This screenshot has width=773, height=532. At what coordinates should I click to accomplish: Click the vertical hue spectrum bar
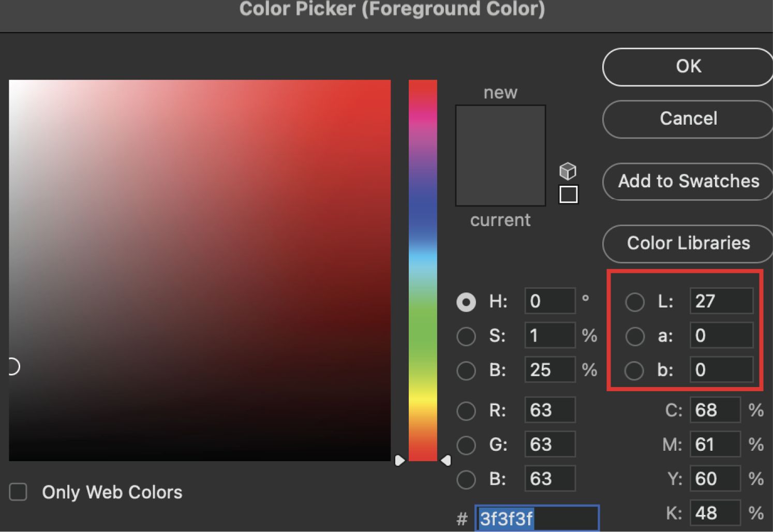tap(423, 270)
